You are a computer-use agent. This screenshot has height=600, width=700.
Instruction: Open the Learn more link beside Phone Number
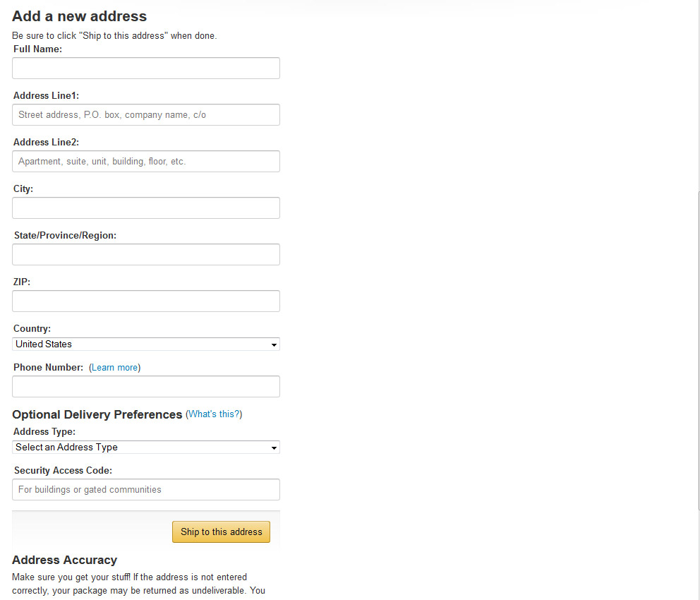pyautogui.click(x=115, y=368)
